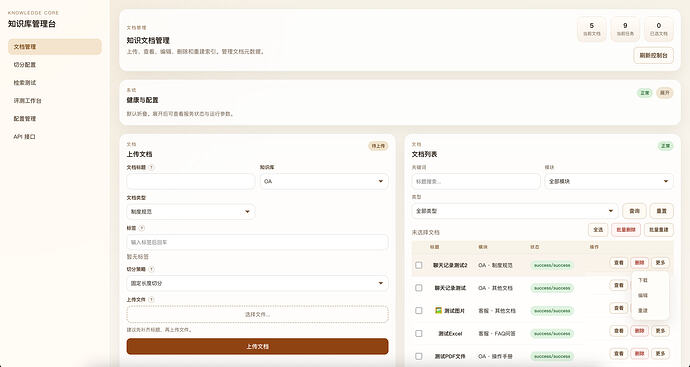Open API 接口 in the sidebar

(x=55, y=137)
